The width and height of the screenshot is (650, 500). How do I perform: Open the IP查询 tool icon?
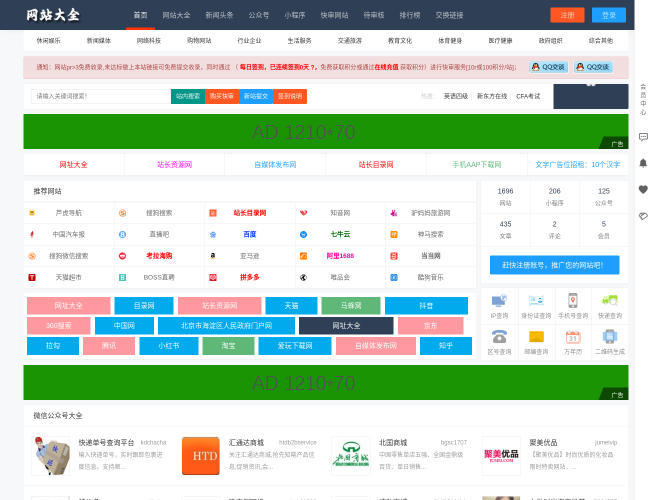point(499,301)
